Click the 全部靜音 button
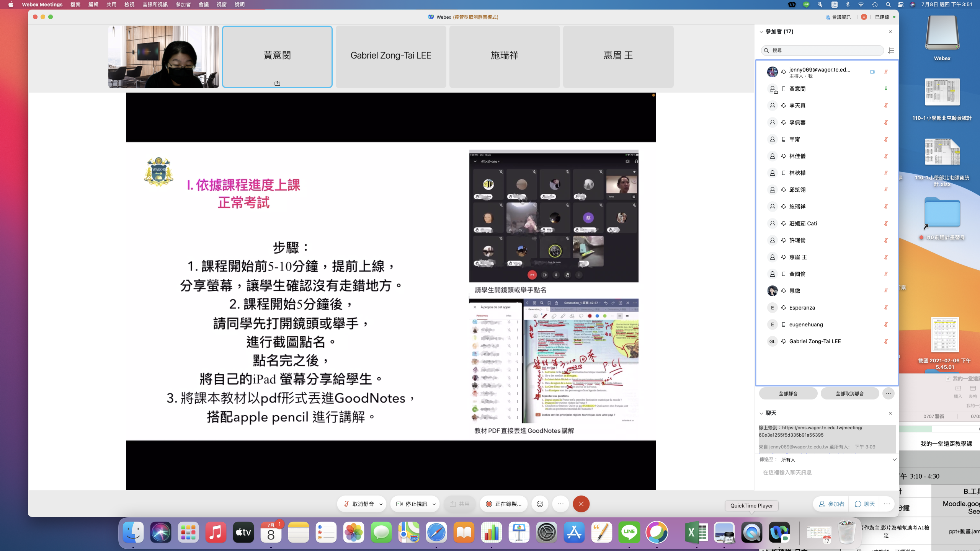The width and height of the screenshot is (980, 551). [x=788, y=393]
